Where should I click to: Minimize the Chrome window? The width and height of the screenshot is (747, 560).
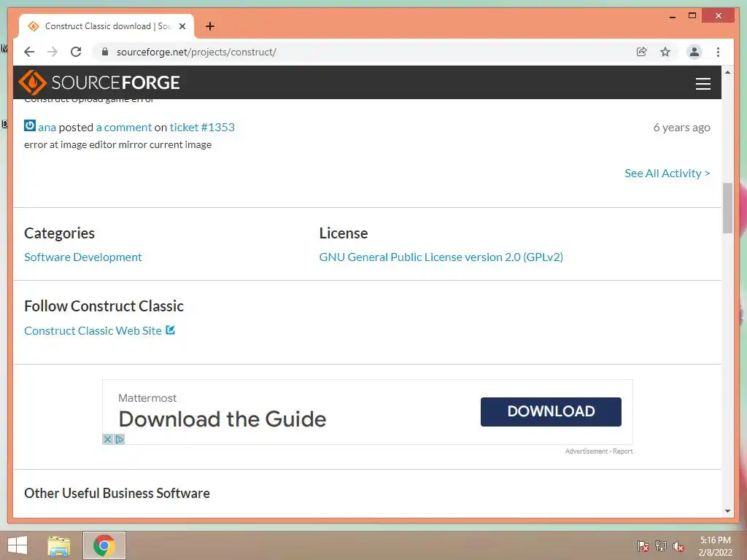pos(672,17)
